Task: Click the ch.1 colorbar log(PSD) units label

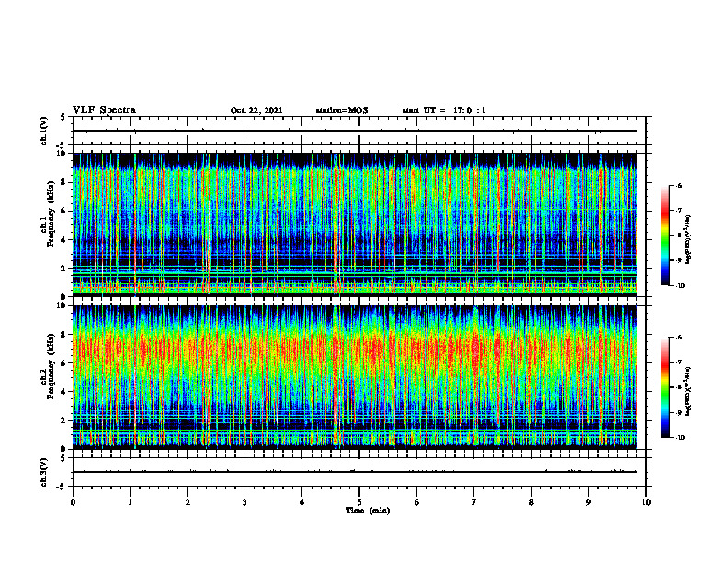Action: coord(688,239)
